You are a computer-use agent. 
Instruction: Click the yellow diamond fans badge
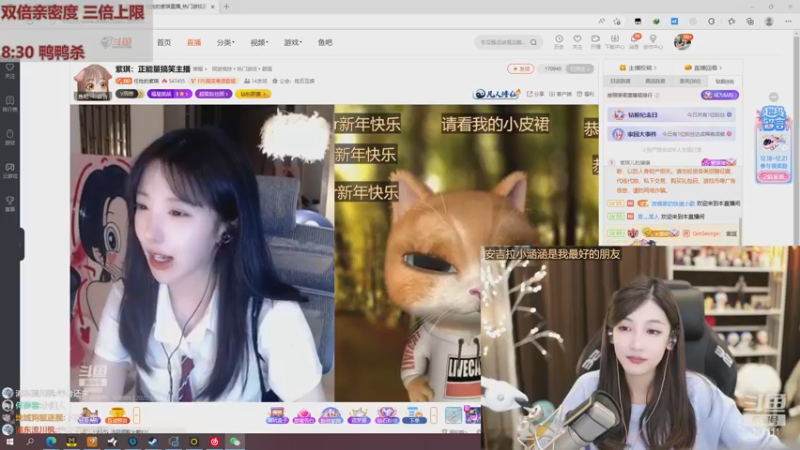coord(253,94)
